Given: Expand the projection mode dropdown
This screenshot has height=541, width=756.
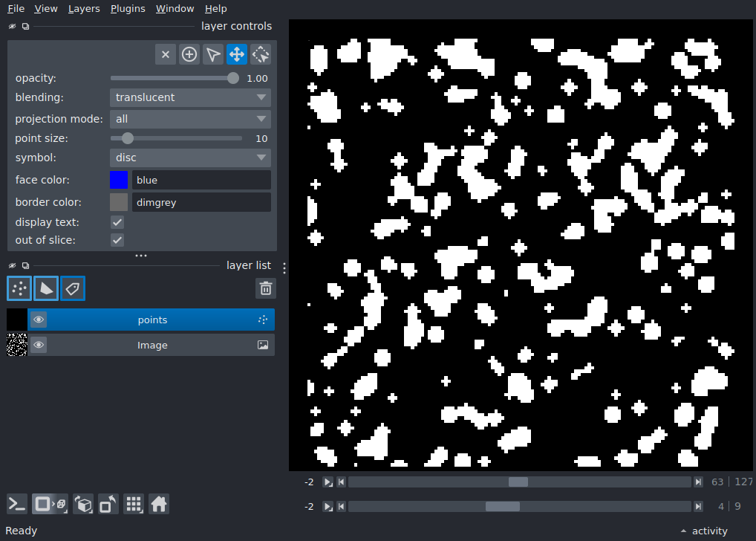Looking at the screenshot, I should 190,119.
